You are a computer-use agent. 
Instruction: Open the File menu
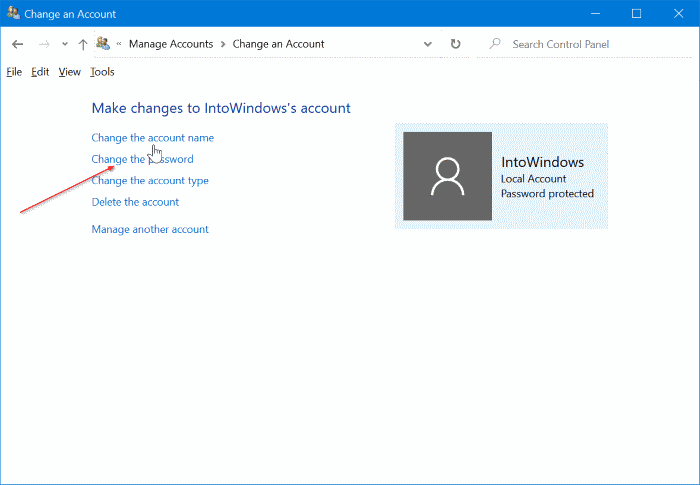pyautogui.click(x=14, y=72)
